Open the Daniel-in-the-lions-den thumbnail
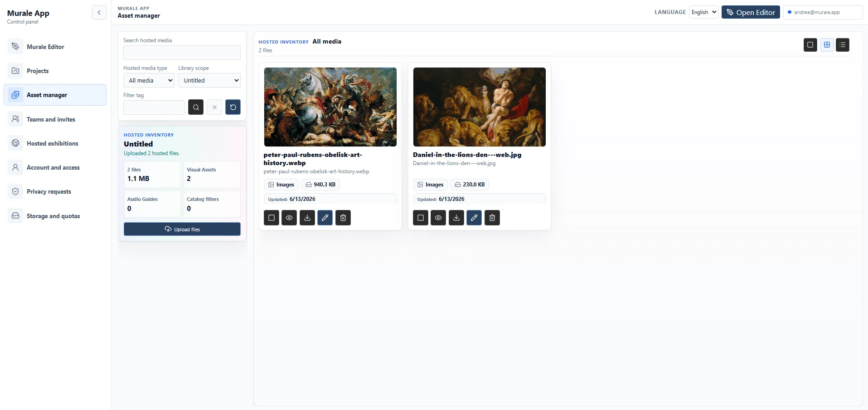Screen dimensions: 868x410 click(x=480, y=107)
